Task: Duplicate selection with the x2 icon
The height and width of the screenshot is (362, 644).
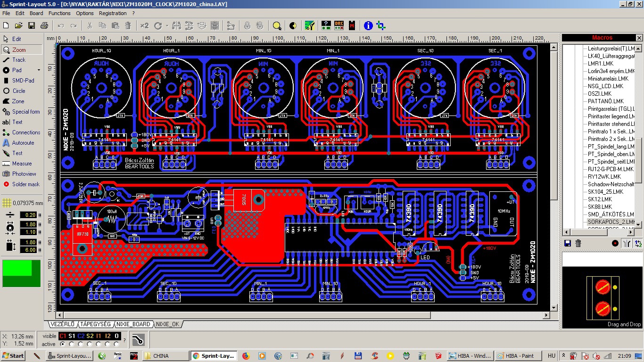Action: point(144,25)
